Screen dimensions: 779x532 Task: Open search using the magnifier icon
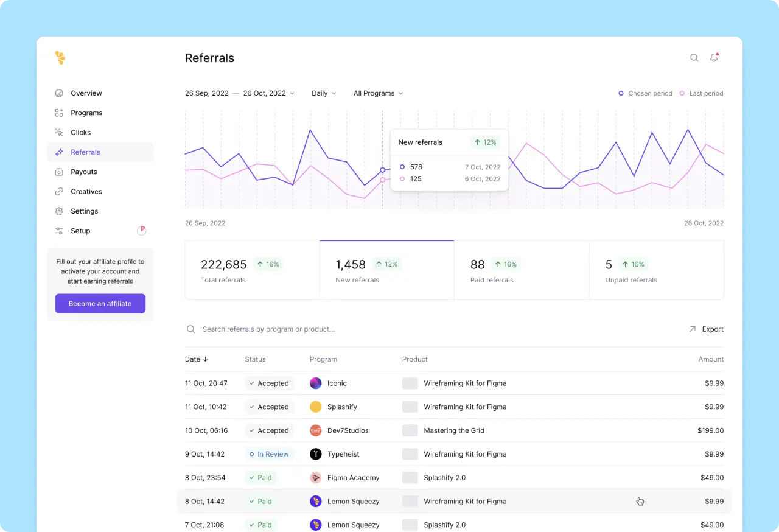coord(694,57)
